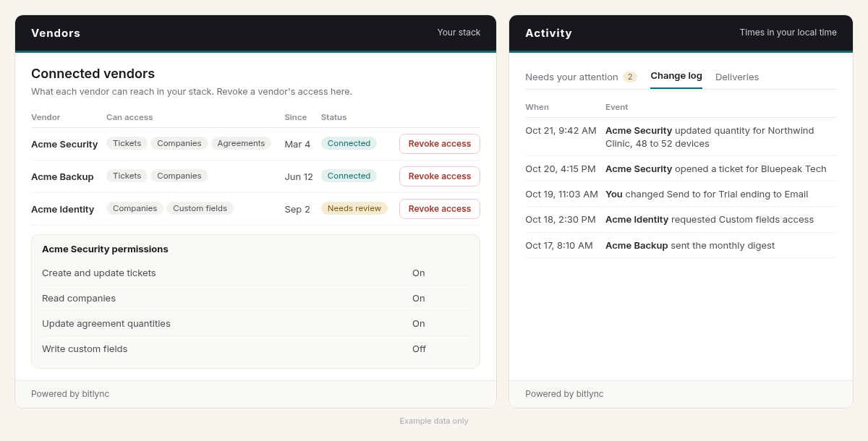Click the Bluepeak Tech ticket event
This screenshot has height=441, width=868.
(x=681, y=168)
